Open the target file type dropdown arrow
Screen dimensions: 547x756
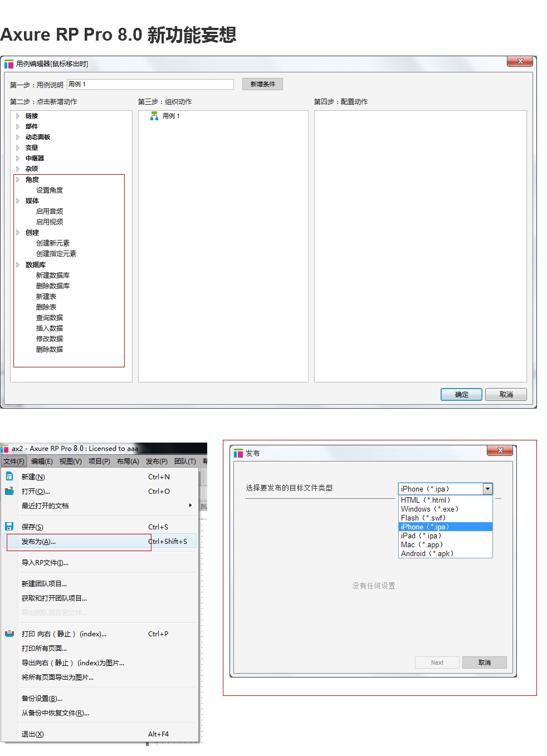487,489
